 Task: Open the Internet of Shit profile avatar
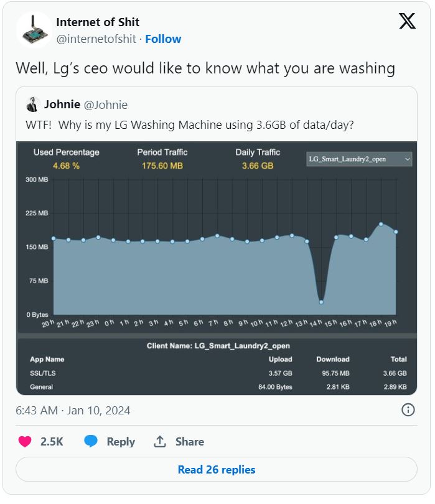pos(34,30)
